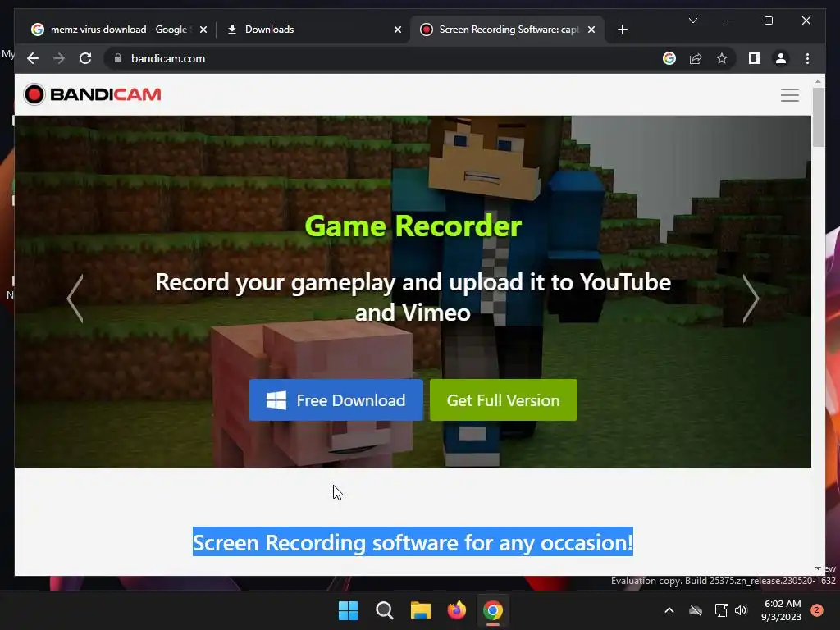Open the clock showing 6:02 AM
This screenshot has width=840, height=630.
coord(782,610)
